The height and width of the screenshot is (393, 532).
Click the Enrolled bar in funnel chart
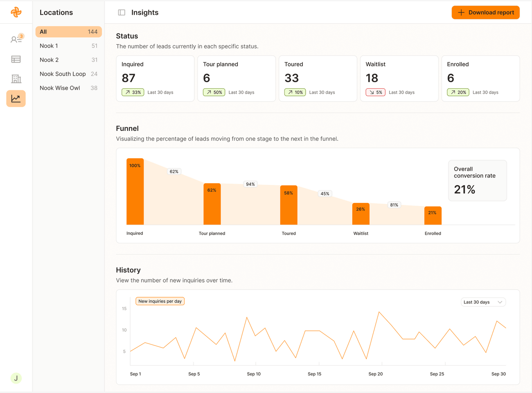pos(433,216)
